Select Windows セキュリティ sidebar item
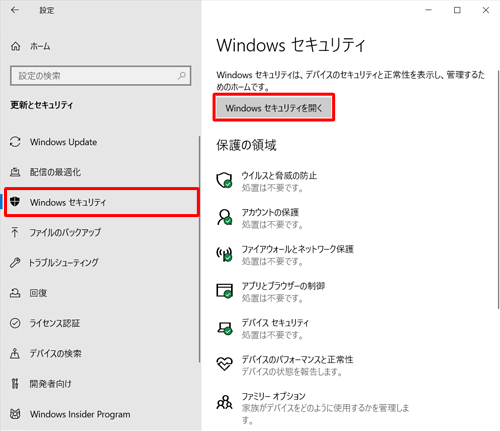Screen dimensions: 500x431 102,202
